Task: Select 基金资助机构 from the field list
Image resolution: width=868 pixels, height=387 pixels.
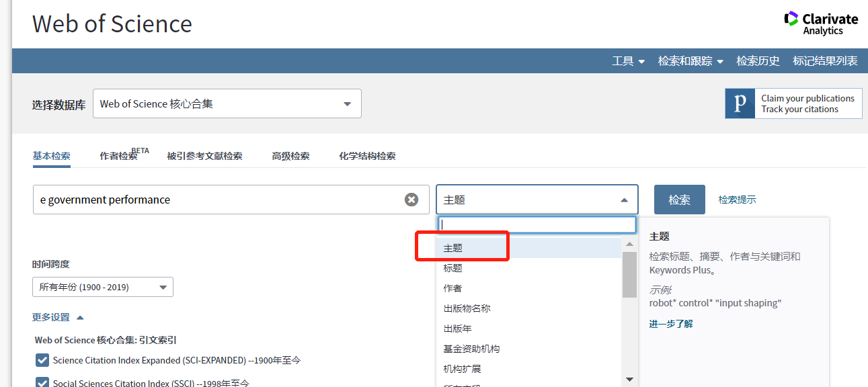Action: point(529,349)
